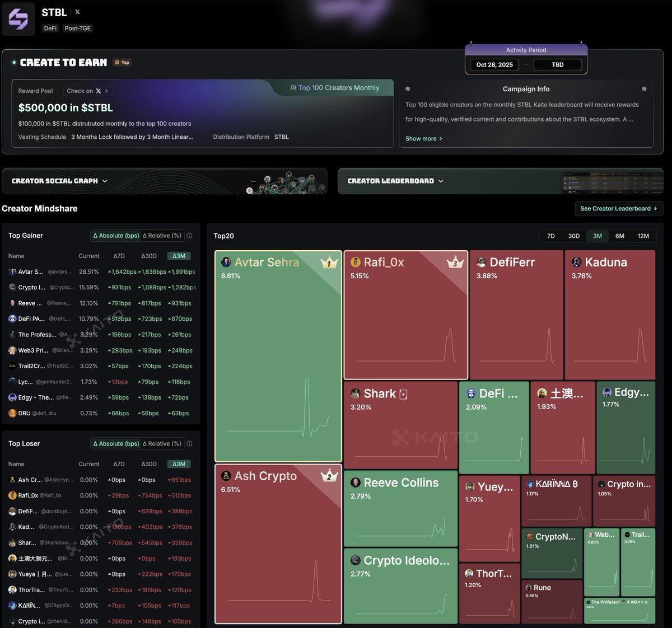Click Shark avatar in treemap tile
This screenshot has width=672, height=628.
tap(355, 393)
